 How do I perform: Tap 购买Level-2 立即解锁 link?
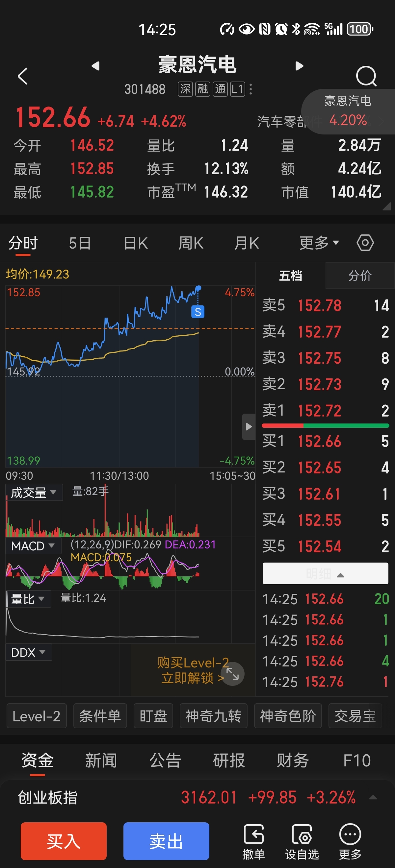pos(192,670)
